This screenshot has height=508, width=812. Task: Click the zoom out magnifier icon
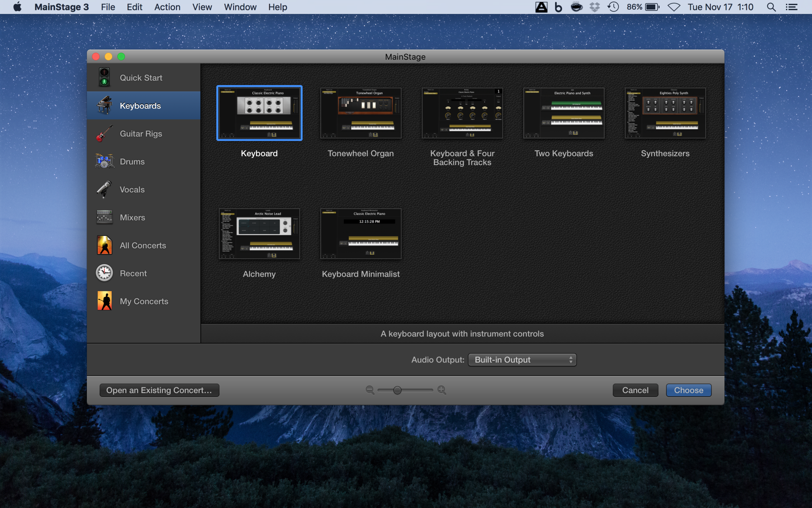[x=370, y=390]
